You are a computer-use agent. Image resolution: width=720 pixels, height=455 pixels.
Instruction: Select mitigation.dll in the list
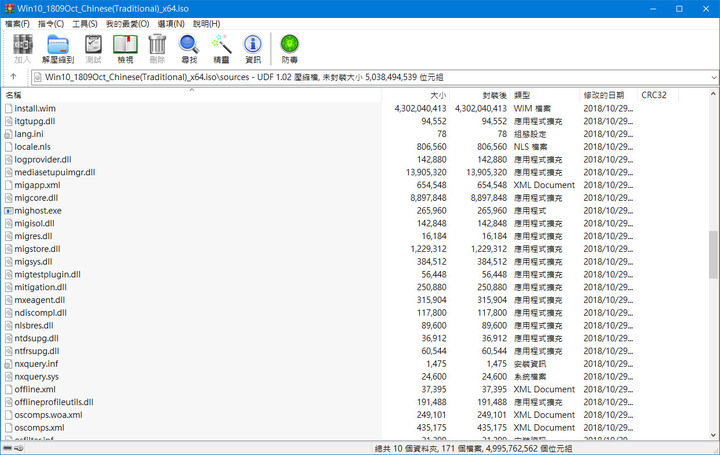tap(40, 287)
